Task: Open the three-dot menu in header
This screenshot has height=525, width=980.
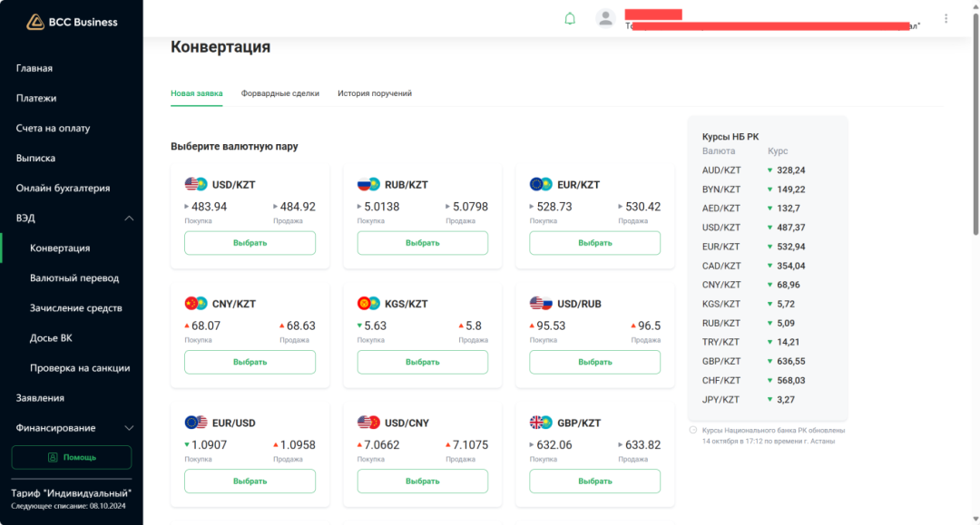Action: tap(946, 19)
